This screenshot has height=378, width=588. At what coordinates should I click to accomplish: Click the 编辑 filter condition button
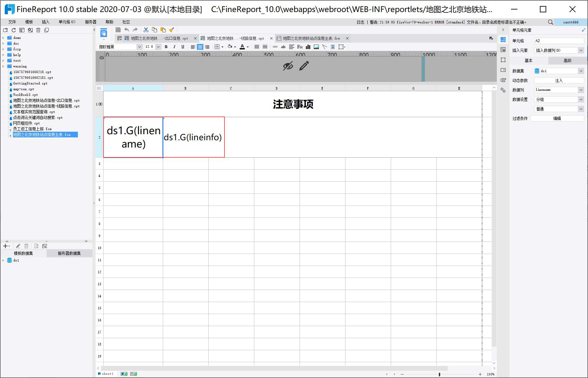[557, 118]
